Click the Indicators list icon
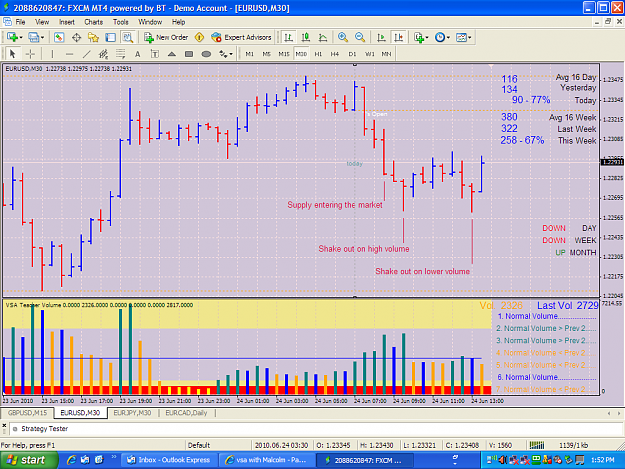The height and width of the screenshot is (469, 625). pos(419,37)
